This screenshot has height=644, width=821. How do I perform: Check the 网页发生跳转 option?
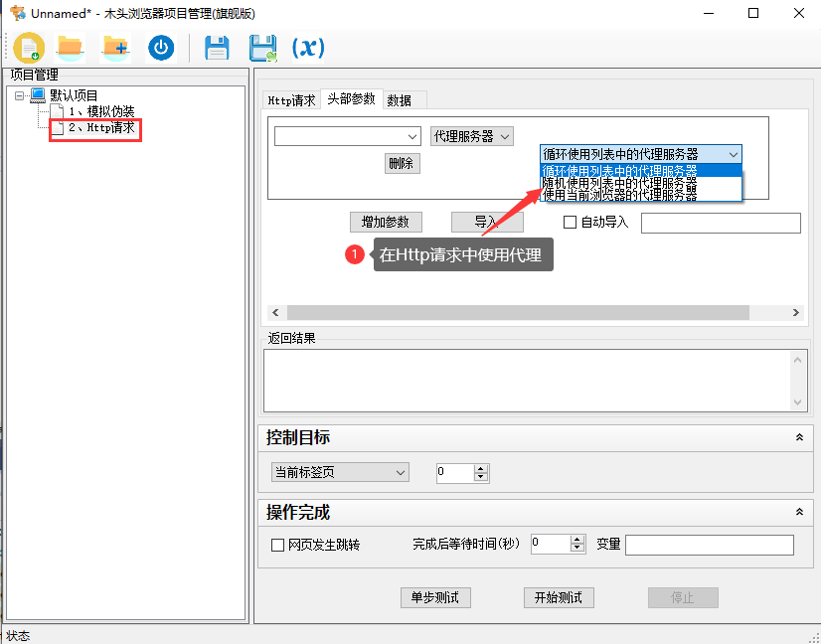click(x=279, y=544)
